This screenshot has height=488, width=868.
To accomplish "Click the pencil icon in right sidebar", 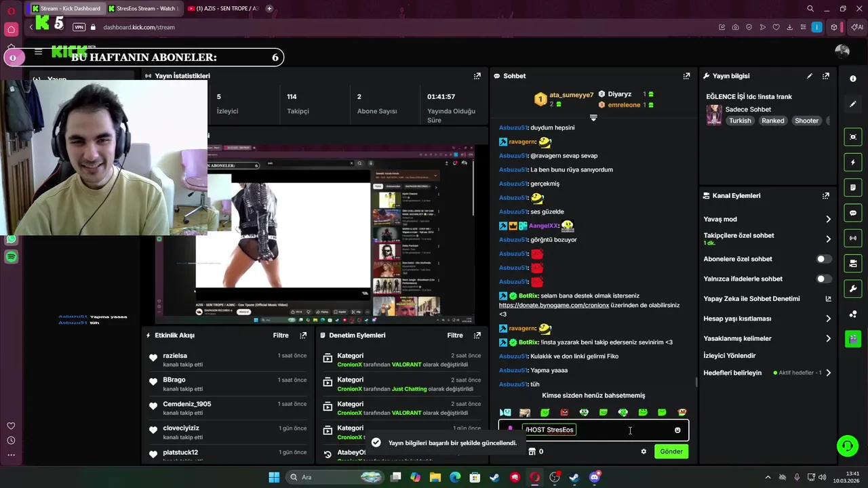I will (x=853, y=104).
